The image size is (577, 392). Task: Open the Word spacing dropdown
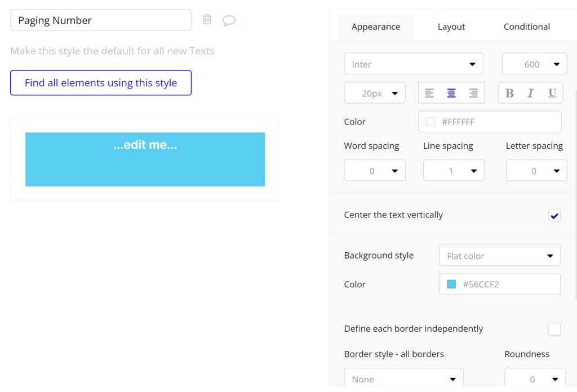click(x=375, y=170)
